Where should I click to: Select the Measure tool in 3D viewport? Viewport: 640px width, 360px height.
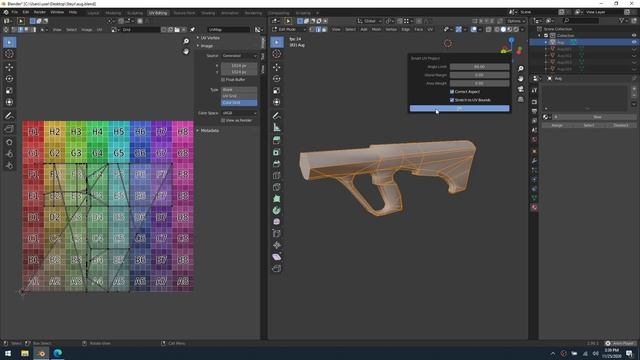tap(277, 128)
